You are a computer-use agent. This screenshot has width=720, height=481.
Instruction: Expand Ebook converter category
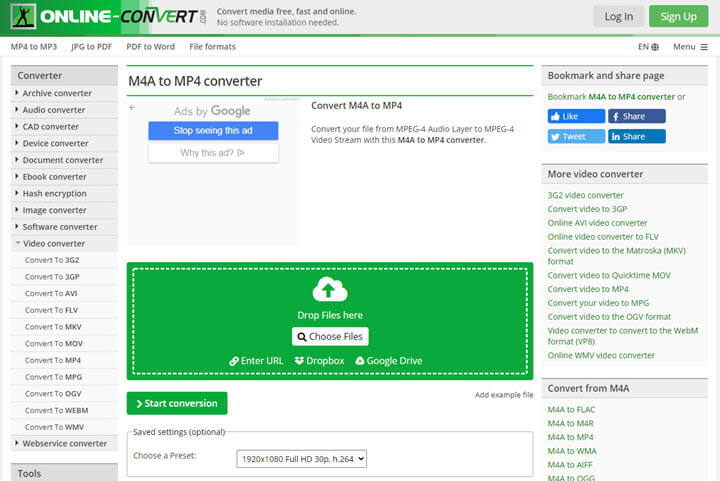64,177
